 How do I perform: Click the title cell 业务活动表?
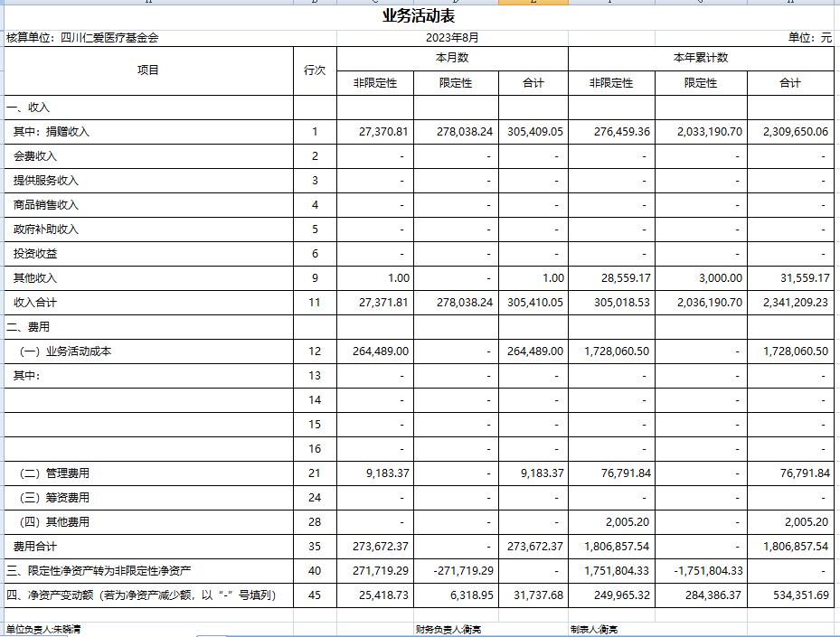click(x=419, y=16)
